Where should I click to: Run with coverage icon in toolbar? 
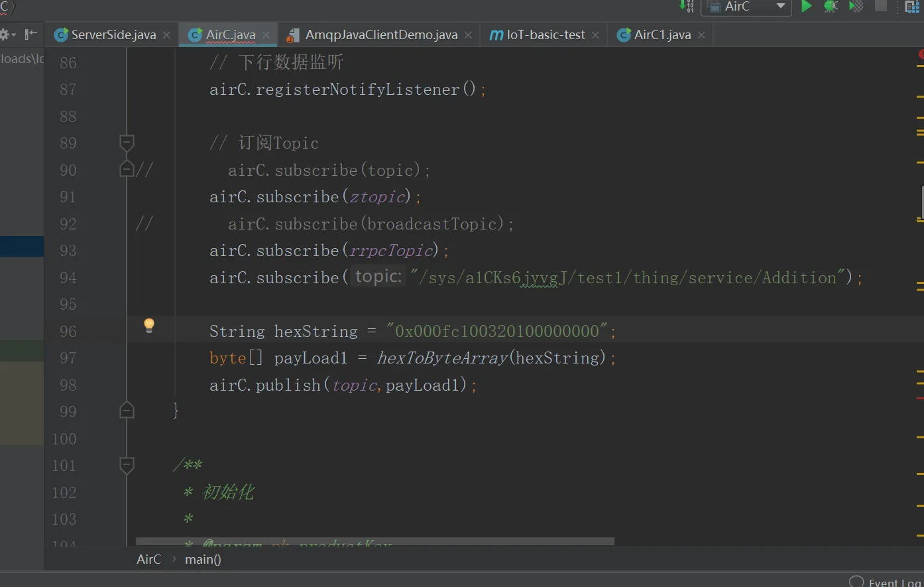click(856, 7)
